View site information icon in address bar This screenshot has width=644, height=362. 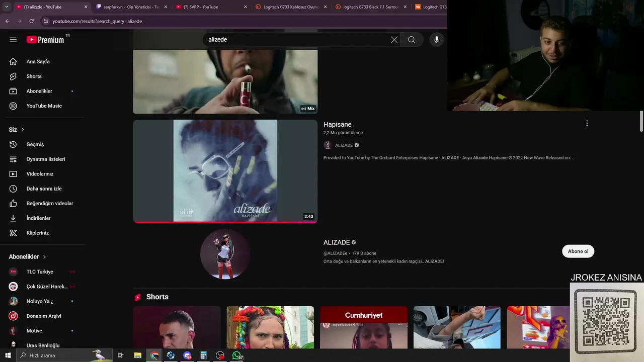46,21
